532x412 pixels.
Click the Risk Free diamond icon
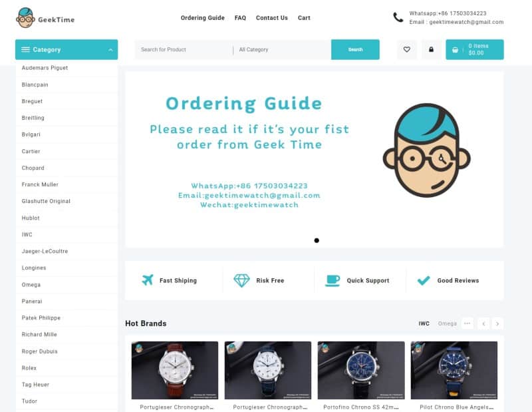coord(241,281)
